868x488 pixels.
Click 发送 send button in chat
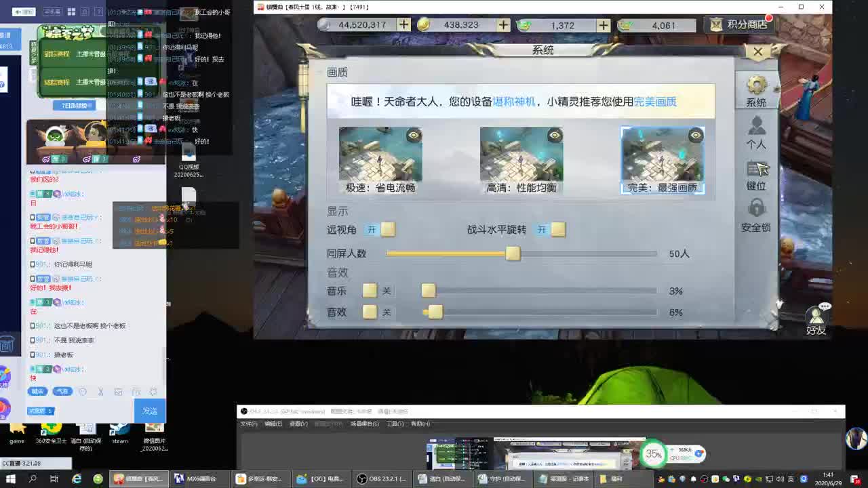[x=150, y=411]
